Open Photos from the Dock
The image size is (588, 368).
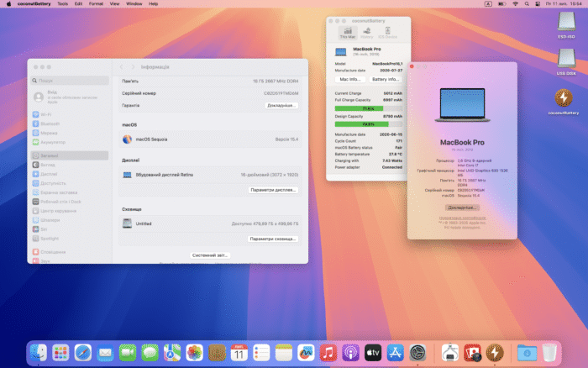[194, 353]
